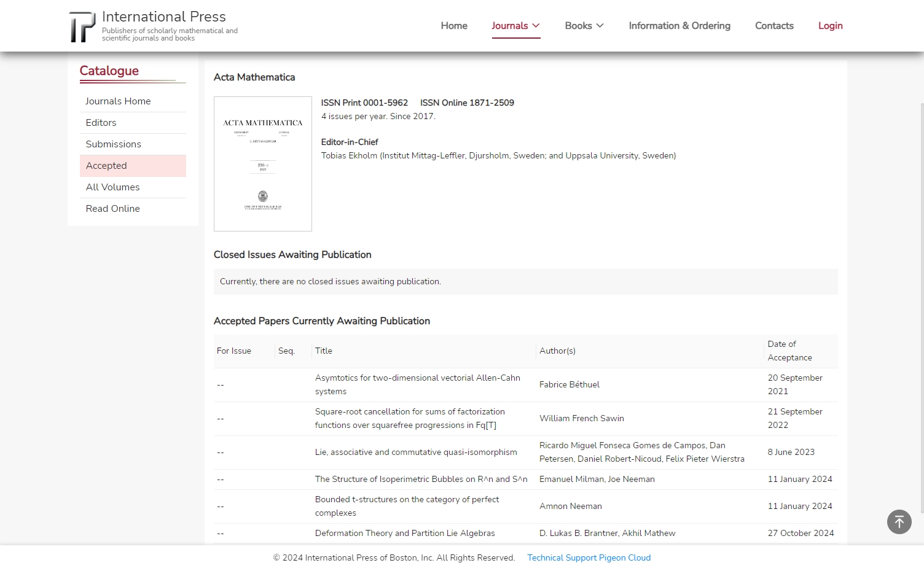Click the Closed Issues Awaiting Publication heading
Image resolution: width=924 pixels, height=571 pixels.
[x=292, y=255]
